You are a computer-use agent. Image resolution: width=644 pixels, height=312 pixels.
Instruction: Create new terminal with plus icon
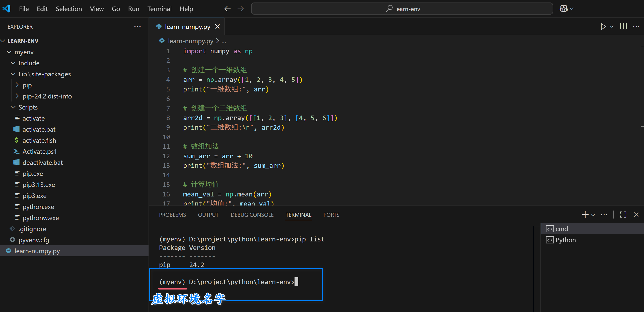tap(585, 215)
